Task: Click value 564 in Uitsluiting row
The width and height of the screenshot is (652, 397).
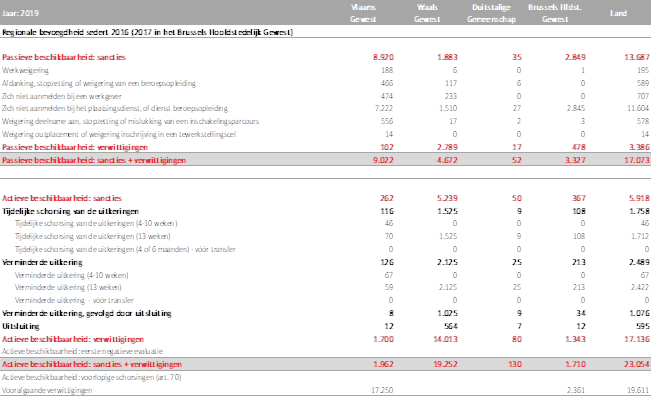Action: [x=450, y=326]
